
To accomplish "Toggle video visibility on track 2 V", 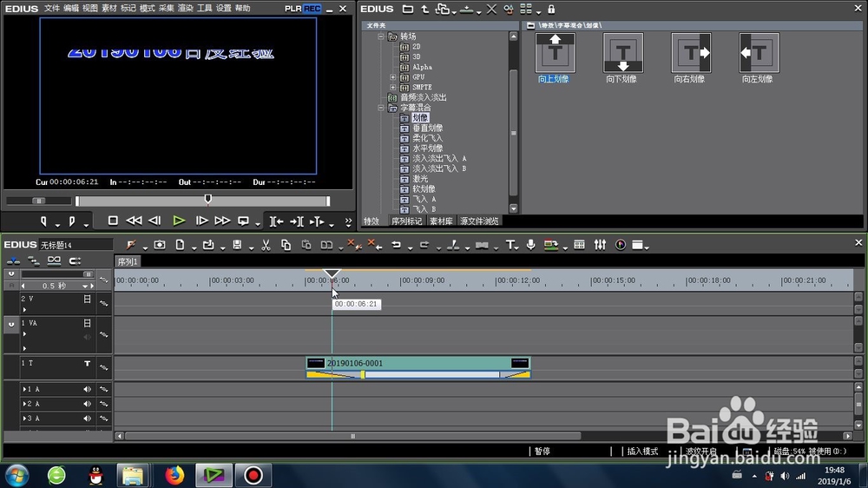I will coord(87,299).
